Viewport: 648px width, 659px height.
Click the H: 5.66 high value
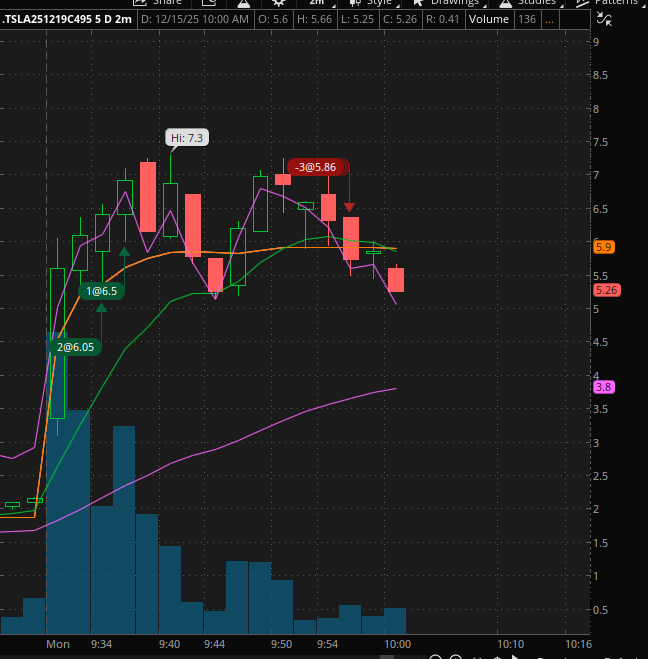[314, 19]
